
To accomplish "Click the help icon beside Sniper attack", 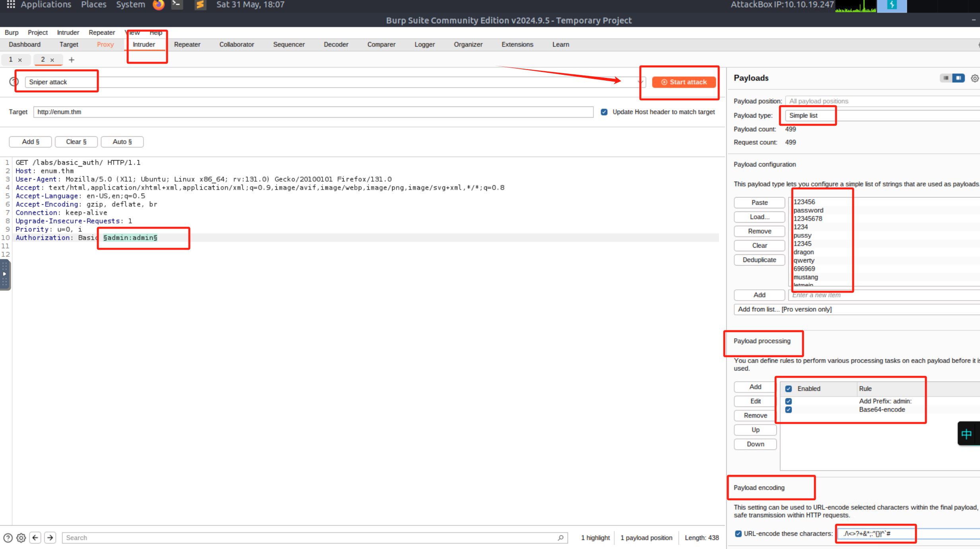I will point(14,82).
